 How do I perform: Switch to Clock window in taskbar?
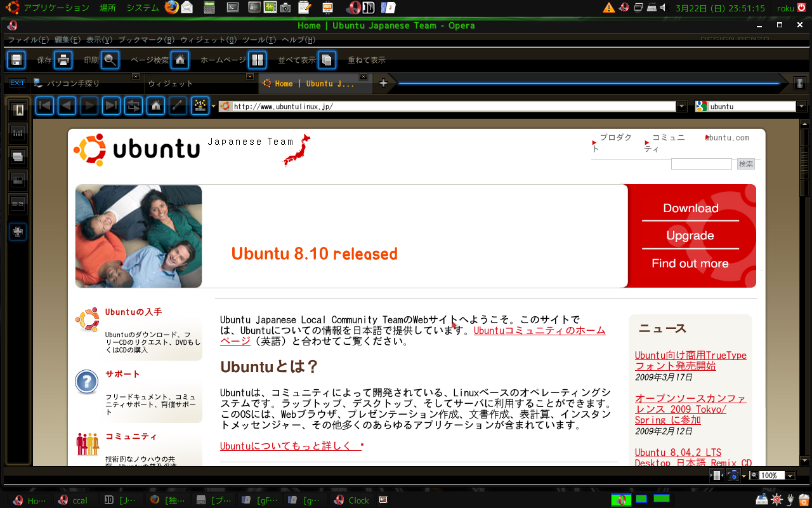(352, 500)
